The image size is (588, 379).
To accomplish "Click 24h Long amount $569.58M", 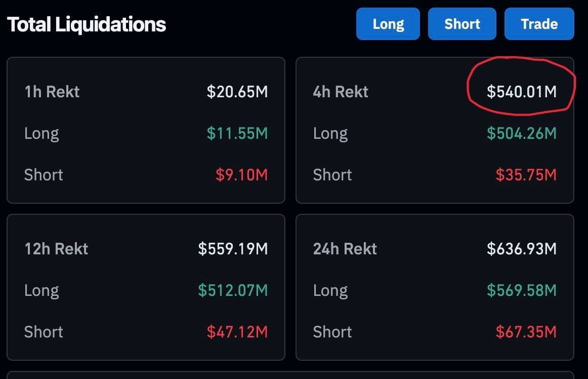I will click(521, 290).
